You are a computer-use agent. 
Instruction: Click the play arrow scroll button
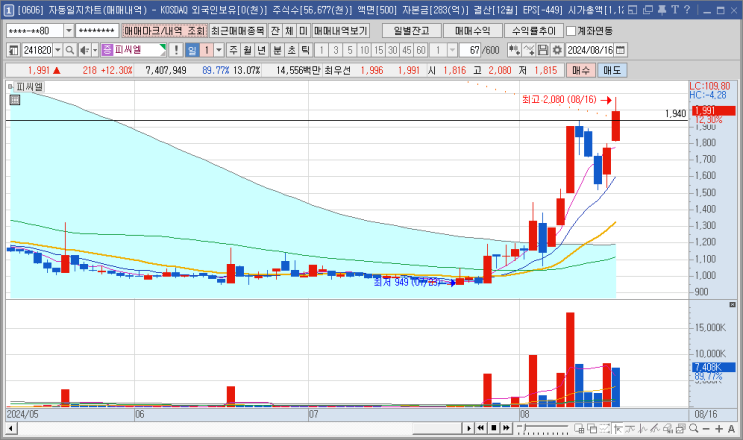[x=469, y=428]
